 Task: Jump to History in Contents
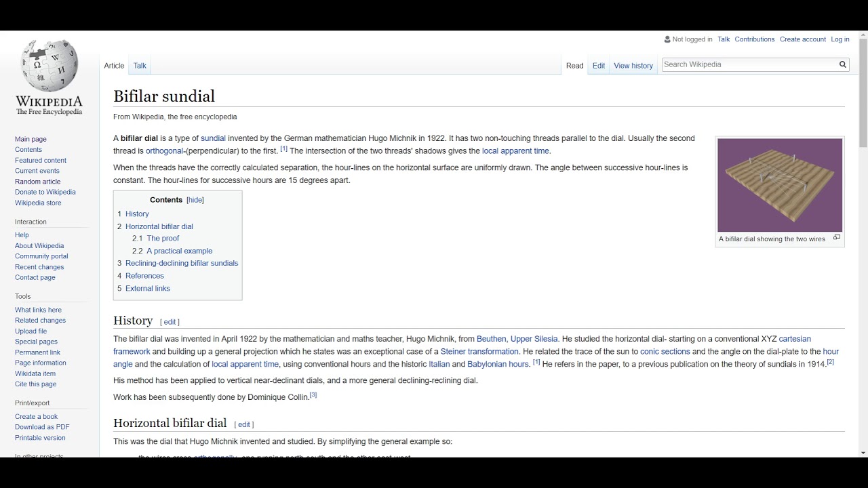click(137, 213)
